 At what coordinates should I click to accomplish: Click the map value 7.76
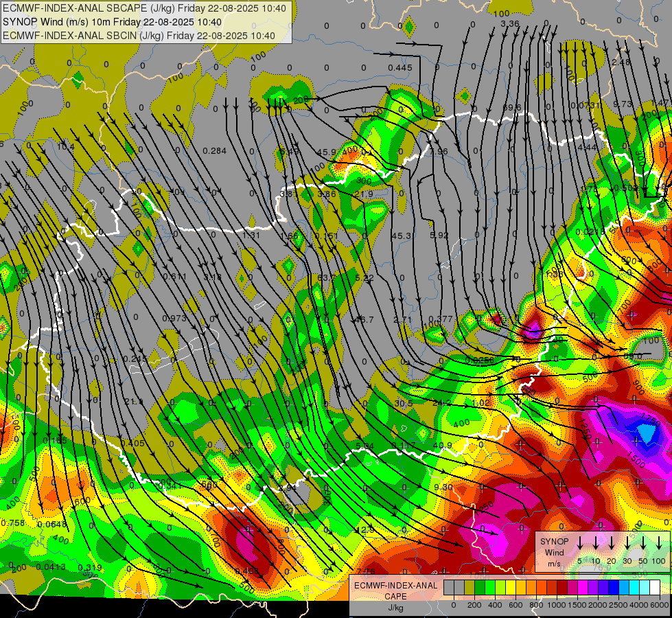(x=366, y=571)
